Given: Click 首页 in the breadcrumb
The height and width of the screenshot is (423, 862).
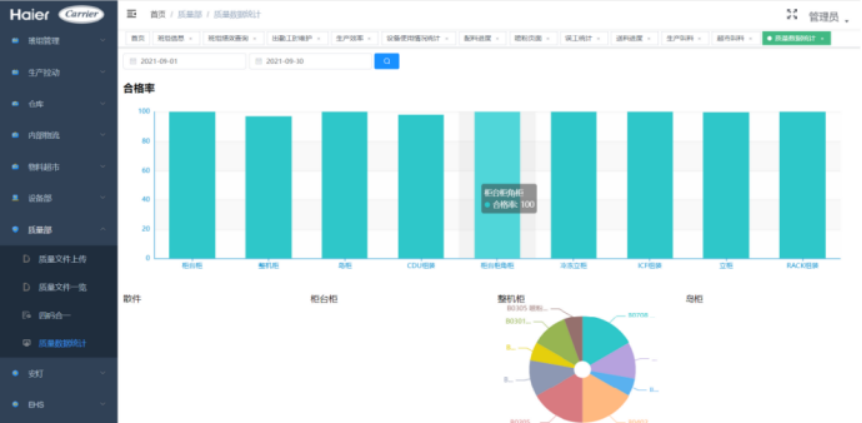Looking at the screenshot, I should coord(158,14).
